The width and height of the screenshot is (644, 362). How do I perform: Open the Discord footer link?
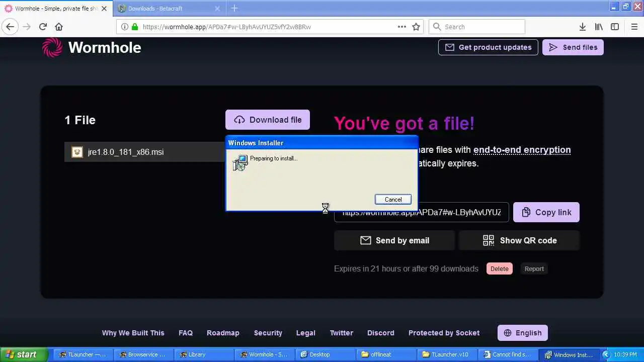click(380, 333)
